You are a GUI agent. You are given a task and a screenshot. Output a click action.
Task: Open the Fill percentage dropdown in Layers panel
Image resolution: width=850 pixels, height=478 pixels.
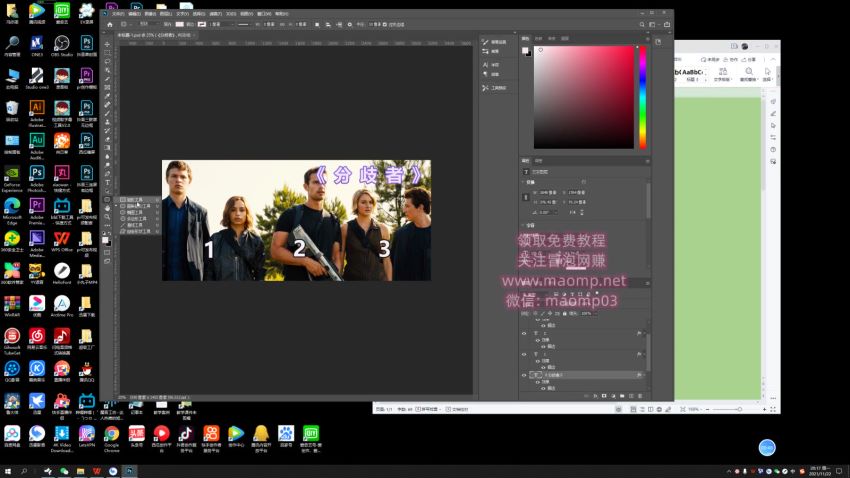pos(596,314)
